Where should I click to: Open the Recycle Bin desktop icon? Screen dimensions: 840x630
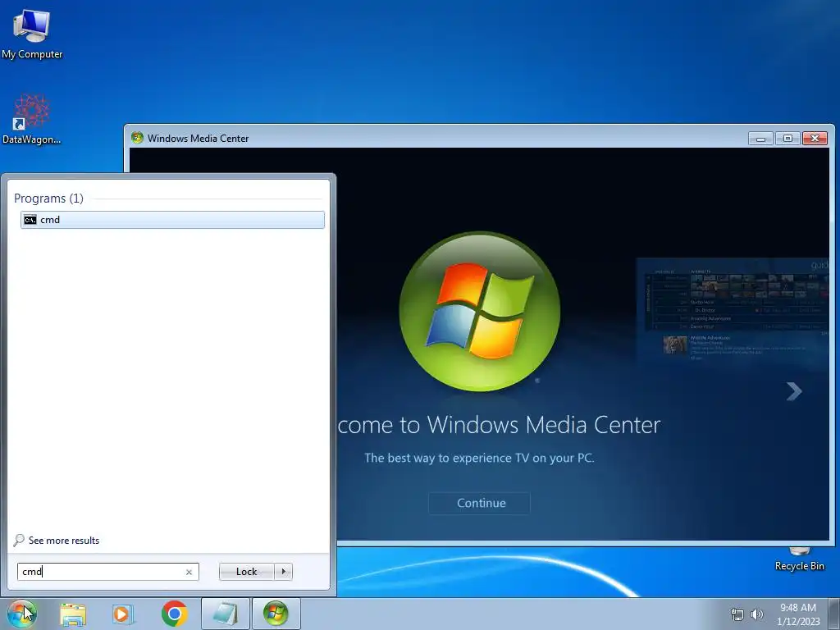[799, 559]
